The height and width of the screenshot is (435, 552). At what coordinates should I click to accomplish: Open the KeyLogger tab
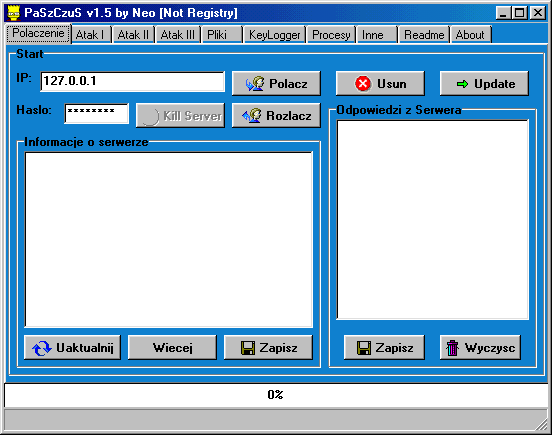(x=275, y=35)
